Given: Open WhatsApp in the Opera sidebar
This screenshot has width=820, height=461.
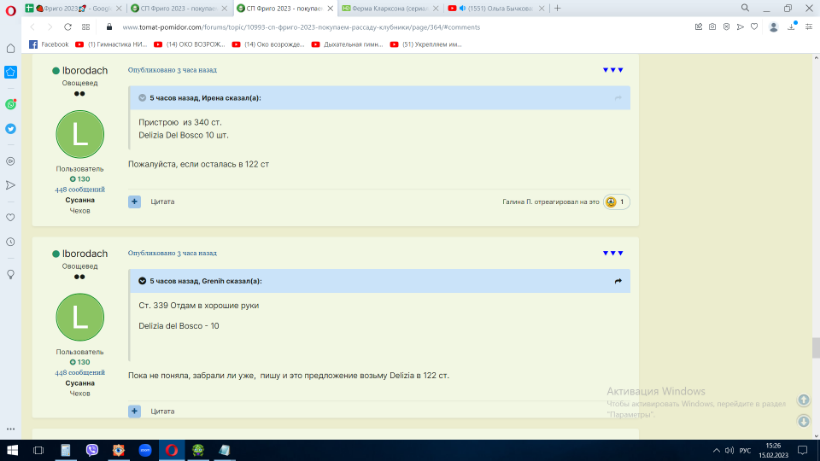Looking at the screenshot, I should coord(10,104).
